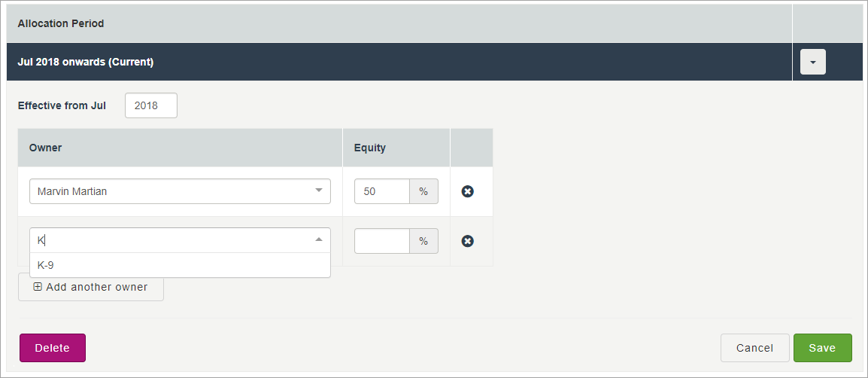
Task: Expand the allocation period caret button
Action: pos(812,62)
